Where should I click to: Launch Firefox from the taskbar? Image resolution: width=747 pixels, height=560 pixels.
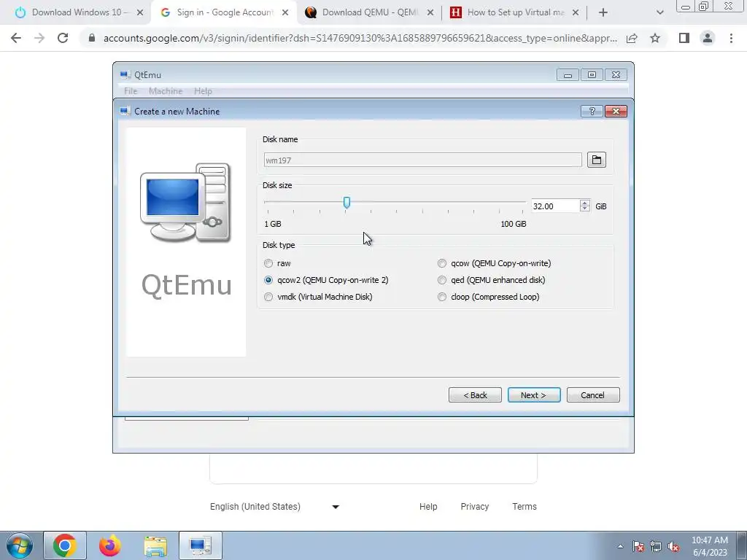click(x=109, y=545)
